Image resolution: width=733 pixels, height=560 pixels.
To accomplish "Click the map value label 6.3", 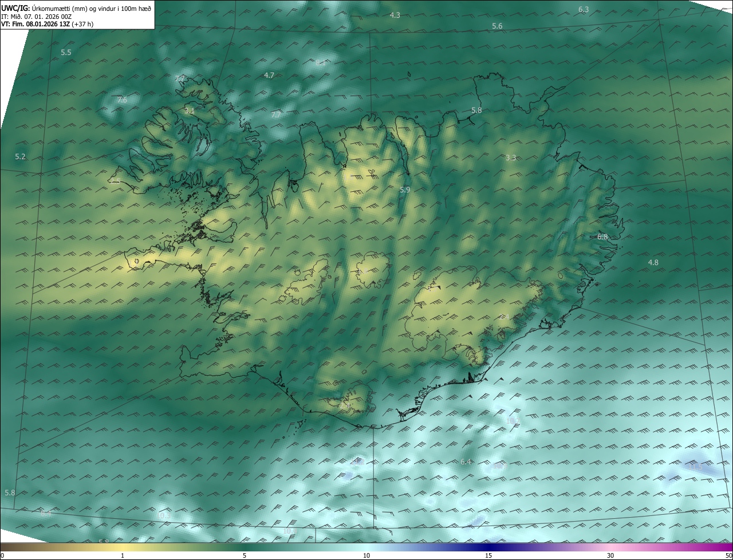I will point(584,9).
